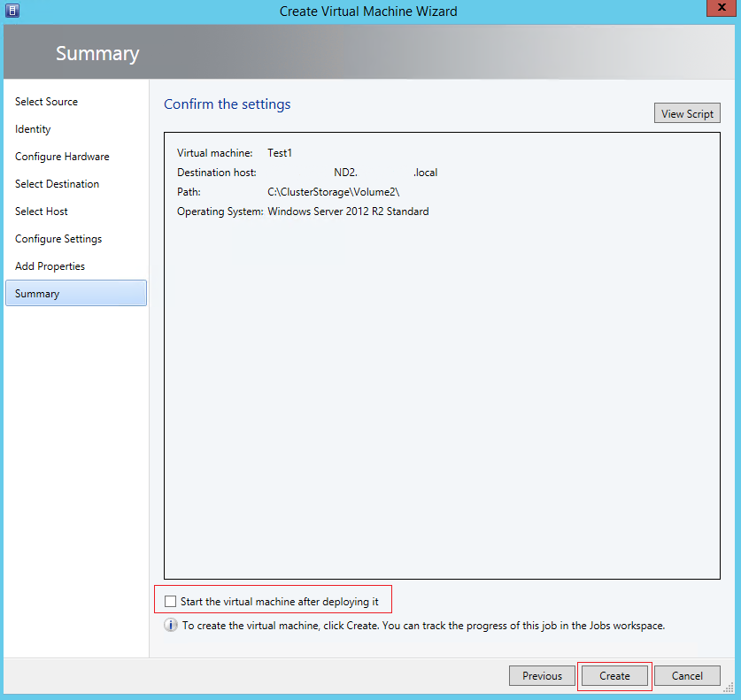Go to the Select Source step

[46, 102]
